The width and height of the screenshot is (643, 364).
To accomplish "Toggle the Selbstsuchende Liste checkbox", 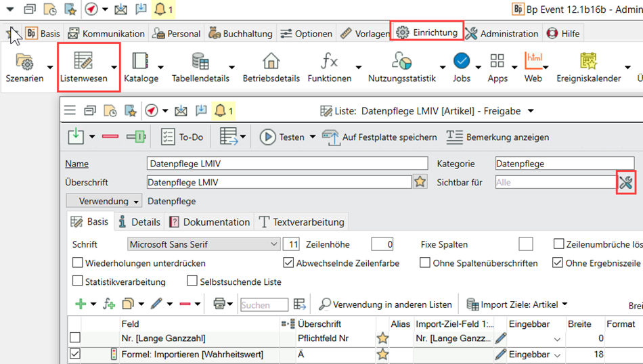I will pos(193,281).
